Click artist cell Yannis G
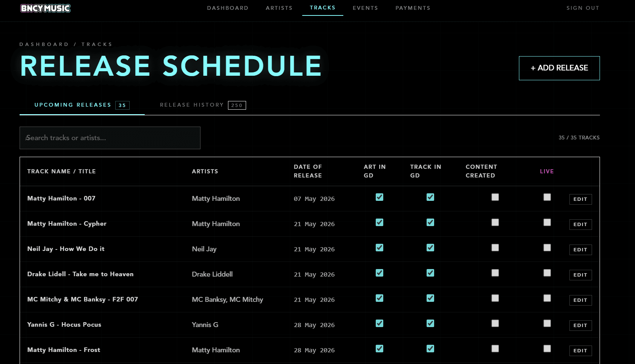 coord(205,324)
